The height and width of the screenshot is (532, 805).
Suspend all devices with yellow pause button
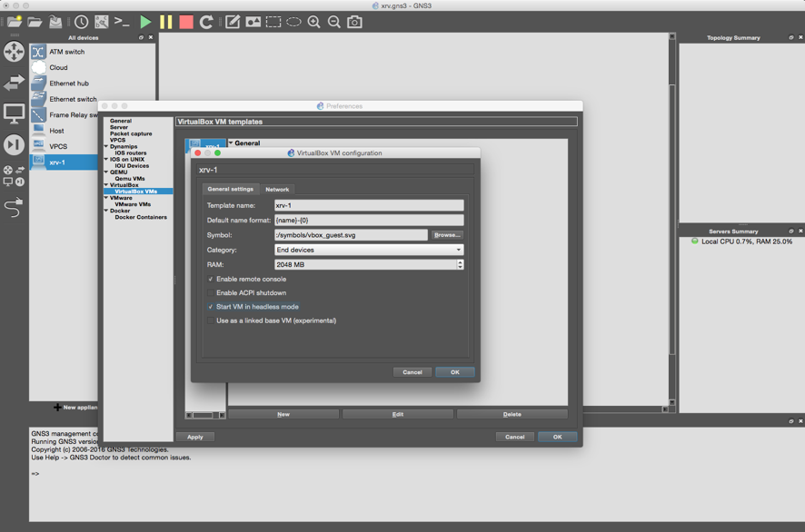[166, 22]
